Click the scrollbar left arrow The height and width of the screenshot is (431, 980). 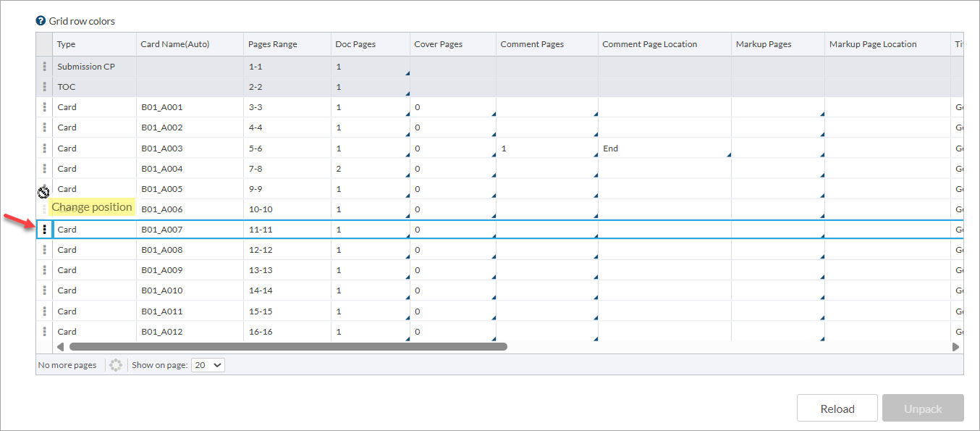click(60, 347)
